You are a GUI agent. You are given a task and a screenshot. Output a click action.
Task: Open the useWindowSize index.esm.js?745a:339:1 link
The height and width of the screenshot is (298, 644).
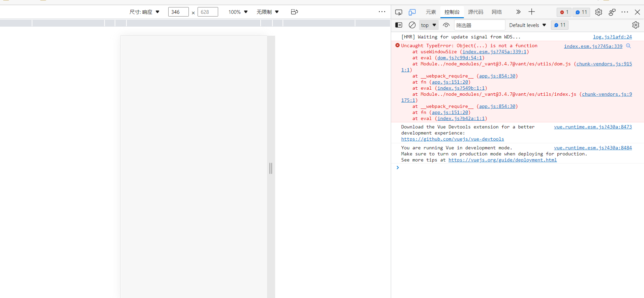pyautogui.click(x=494, y=52)
